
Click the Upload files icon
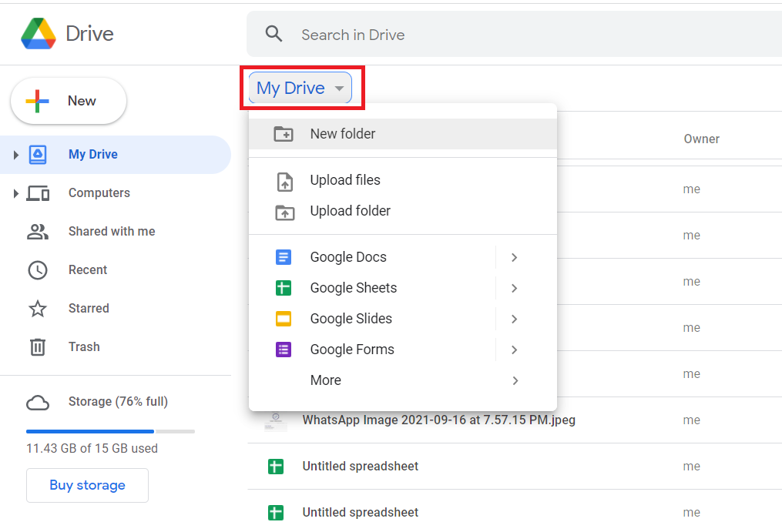click(x=285, y=182)
